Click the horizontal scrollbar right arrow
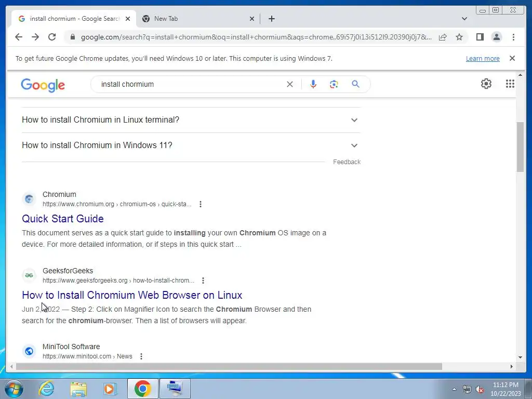Screen dimensions: 532x399 point(512,366)
